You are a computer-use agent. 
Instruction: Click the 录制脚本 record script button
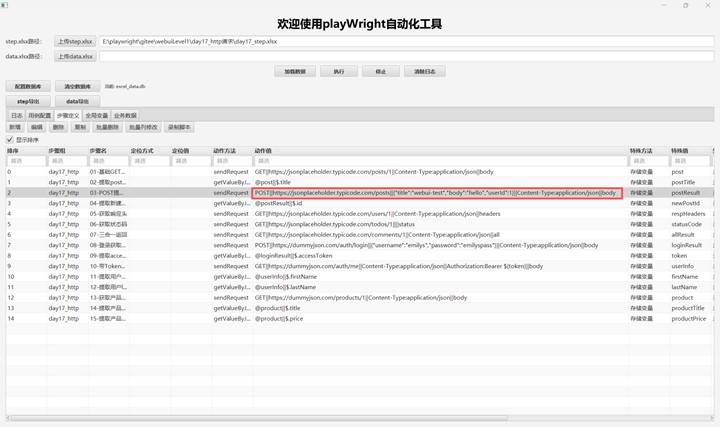click(x=179, y=127)
